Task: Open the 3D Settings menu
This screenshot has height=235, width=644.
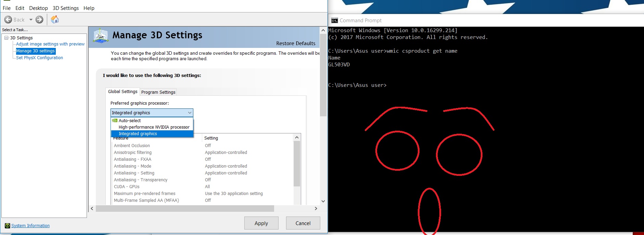Action: (66, 8)
